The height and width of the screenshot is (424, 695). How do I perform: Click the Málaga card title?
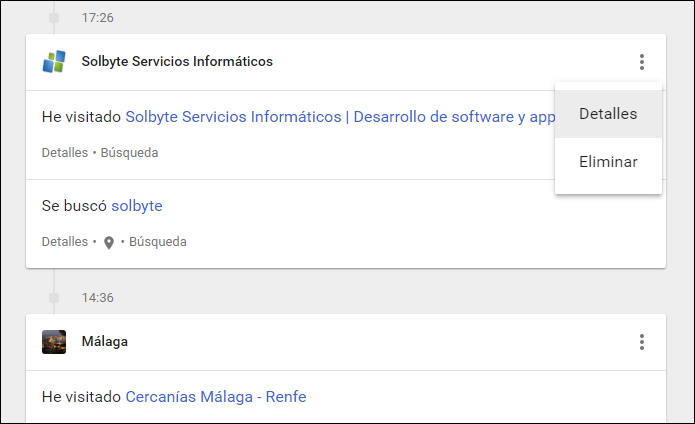[x=104, y=342]
